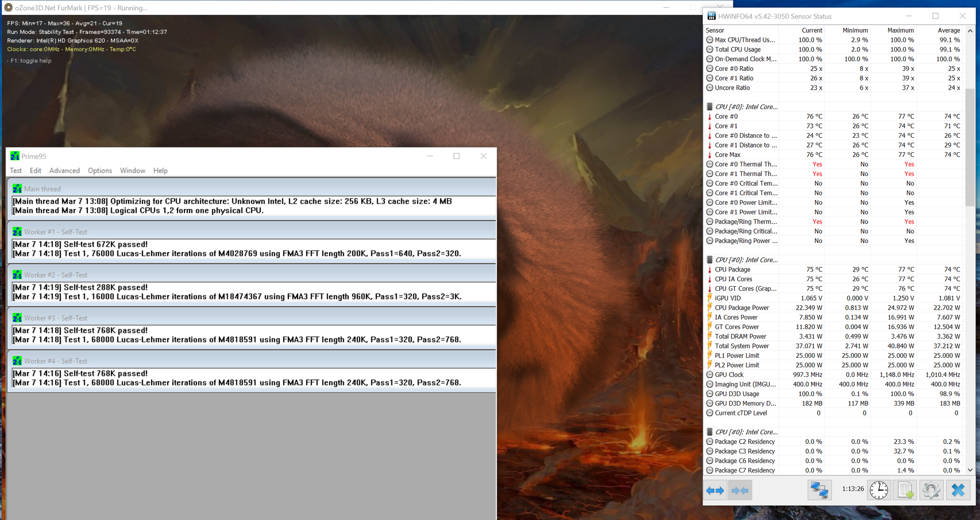This screenshot has height=520, width=980.
Task: Click HWiNFO elapsed time 1:13:26
Action: (x=853, y=489)
